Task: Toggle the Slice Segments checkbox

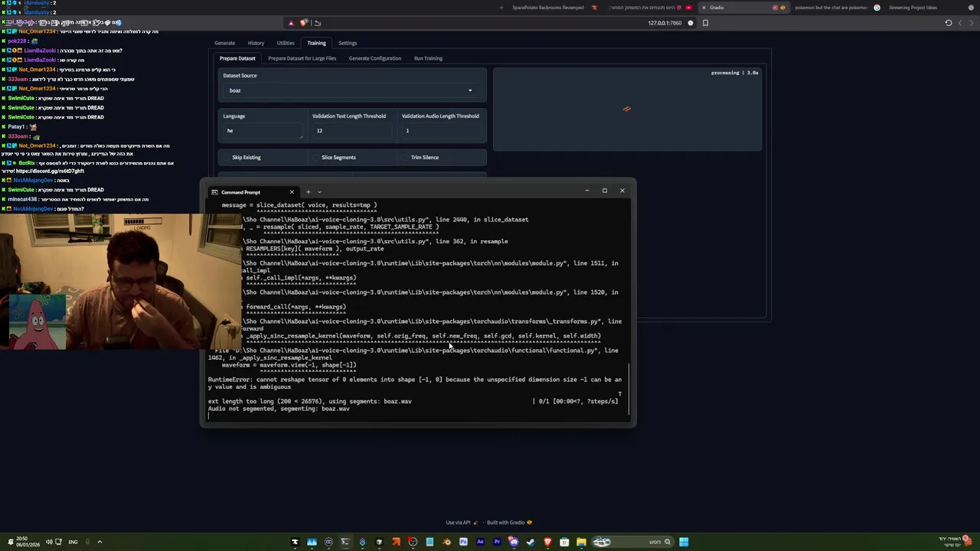Action: click(x=315, y=158)
